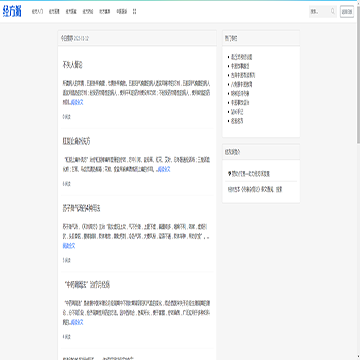Image resolution: width=360 pixels, height=360 pixels.
Task: Click blue read-more link in the fourth article excerpt
Action: 77,322
